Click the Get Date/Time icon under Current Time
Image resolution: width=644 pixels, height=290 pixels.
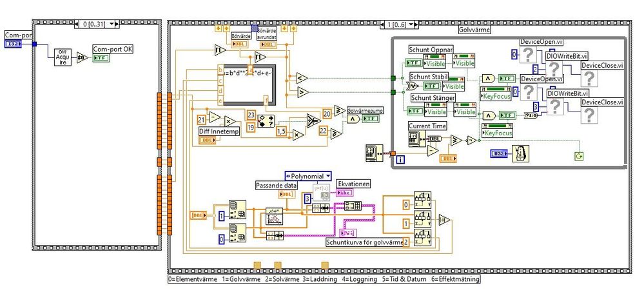[417, 139]
